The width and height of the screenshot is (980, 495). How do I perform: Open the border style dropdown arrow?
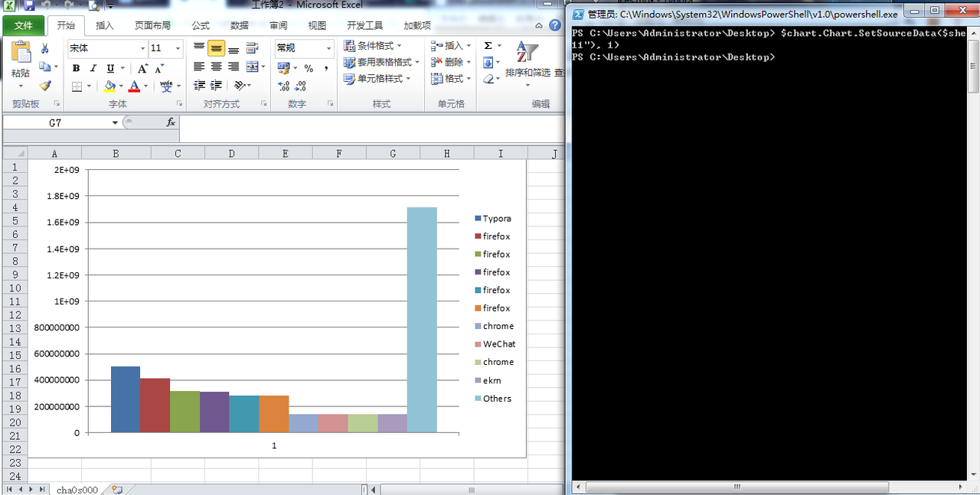point(90,86)
